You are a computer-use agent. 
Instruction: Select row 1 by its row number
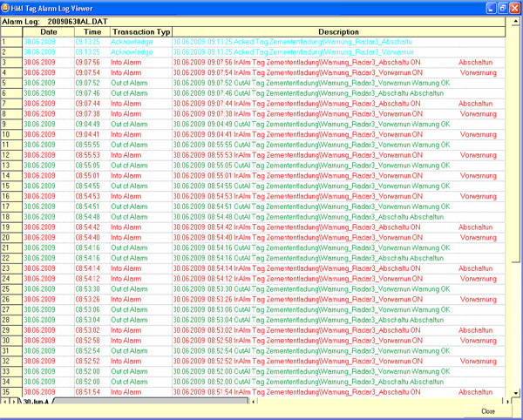pos(9,41)
